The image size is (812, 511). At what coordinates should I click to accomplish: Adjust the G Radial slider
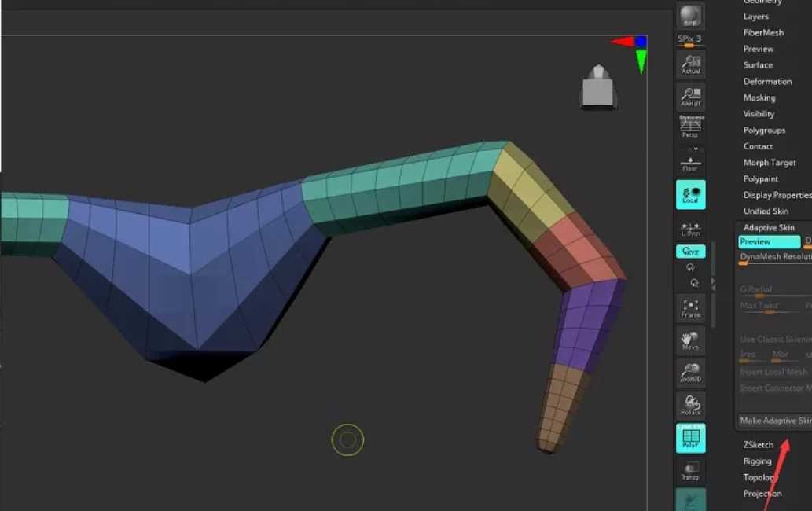775,290
